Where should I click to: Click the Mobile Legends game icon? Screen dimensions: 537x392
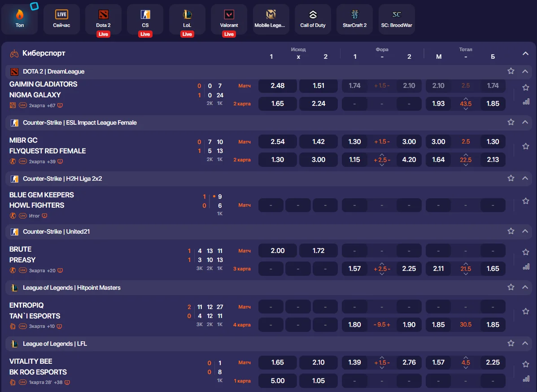click(x=271, y=19)
